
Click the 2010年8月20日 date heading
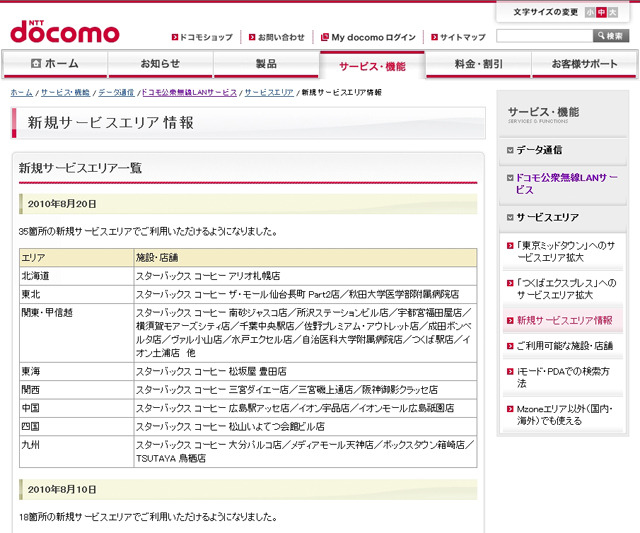tap(248, 204)
